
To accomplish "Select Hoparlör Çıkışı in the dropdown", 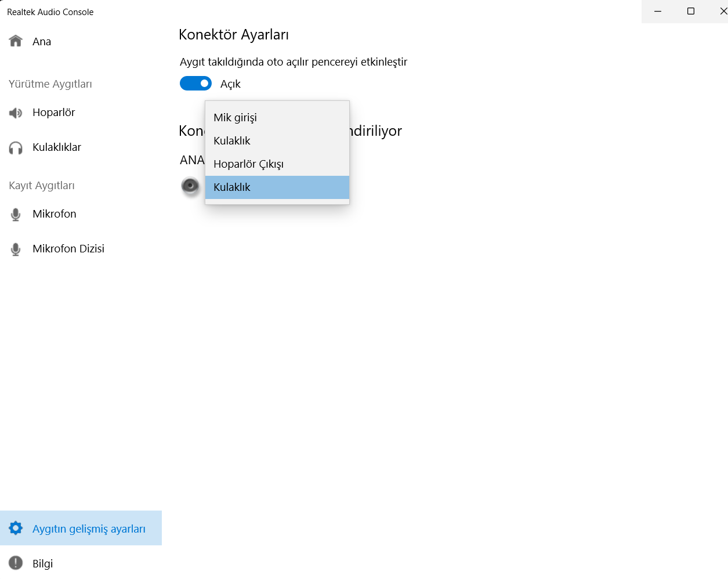I will pyautogui.click(x=277, y=164).
